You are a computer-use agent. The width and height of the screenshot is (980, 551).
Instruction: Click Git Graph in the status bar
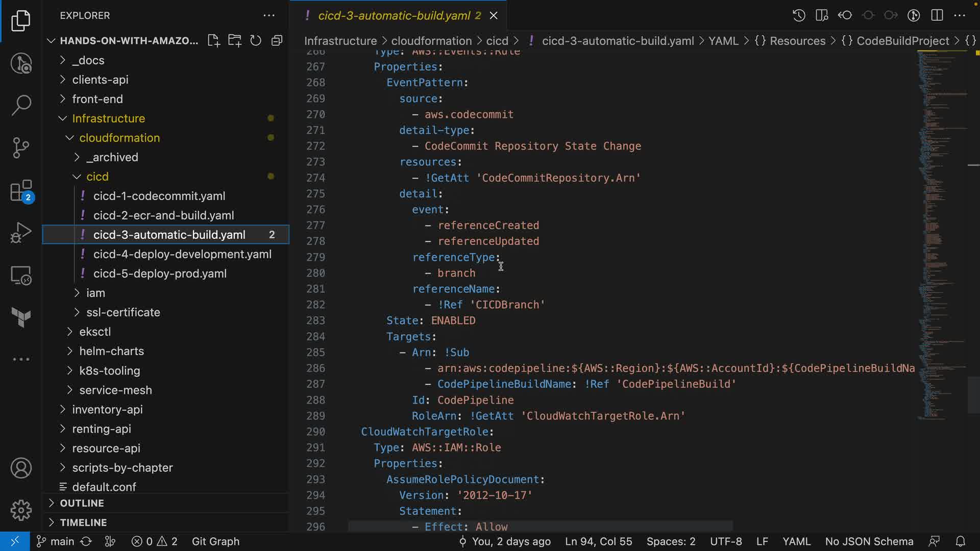(x=215, y=541)
